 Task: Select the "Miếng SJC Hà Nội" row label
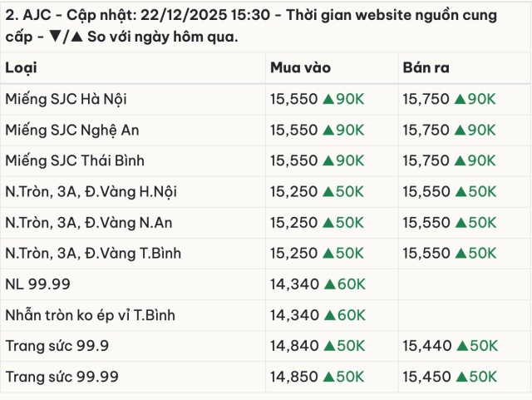click(66, 100)
